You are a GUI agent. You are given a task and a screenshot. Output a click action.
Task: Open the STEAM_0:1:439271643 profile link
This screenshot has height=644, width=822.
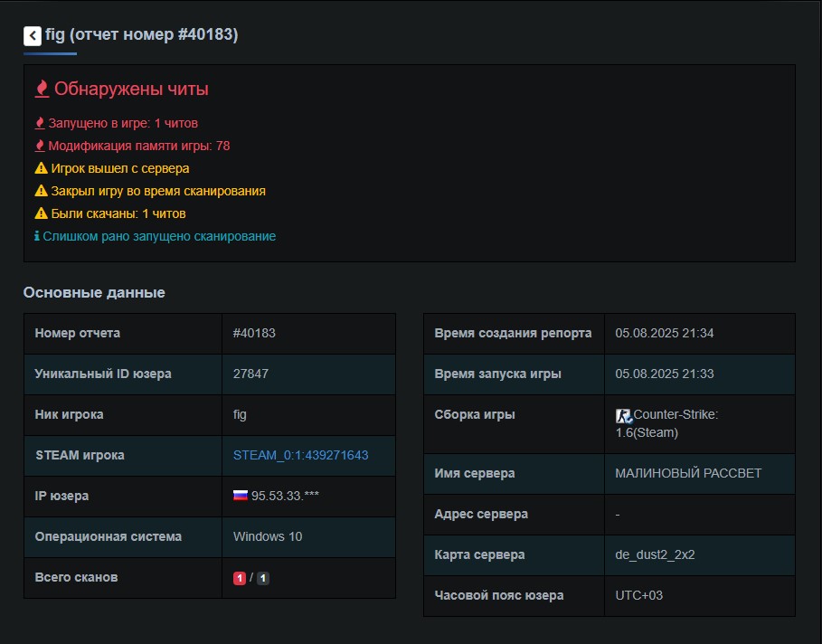click(300, 455)
